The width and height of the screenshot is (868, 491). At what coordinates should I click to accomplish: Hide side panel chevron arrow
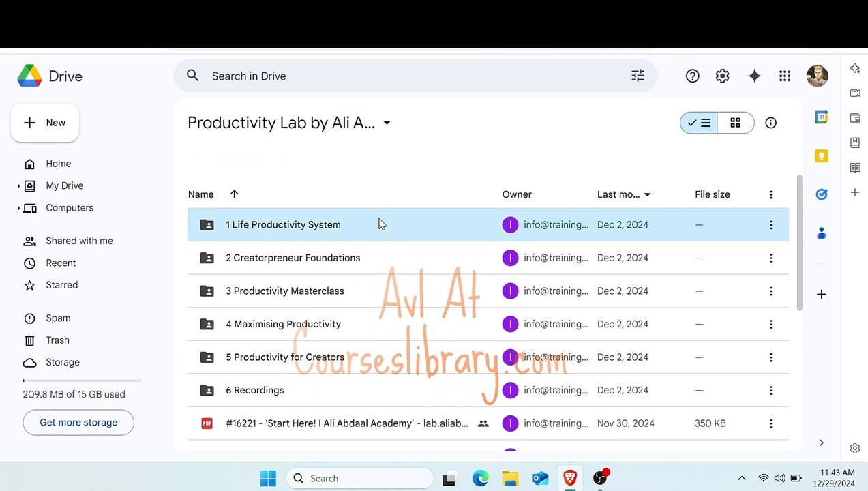(821, 443)
